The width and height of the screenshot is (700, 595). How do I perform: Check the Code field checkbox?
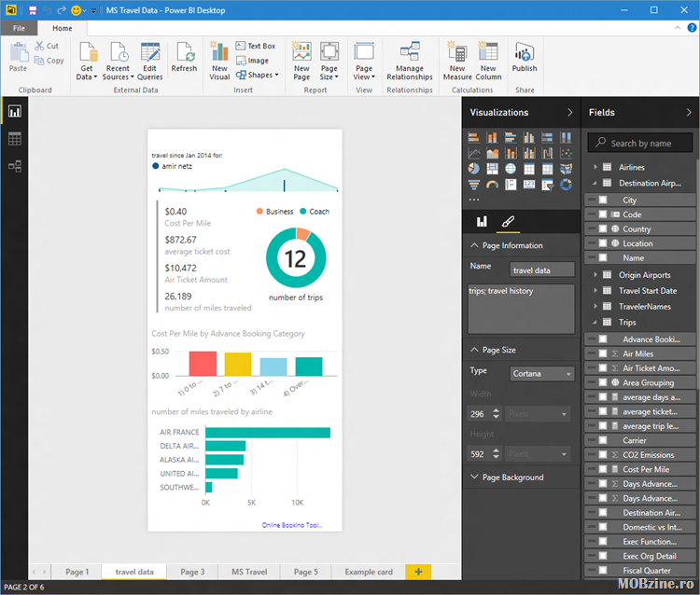tap(603, 214)
